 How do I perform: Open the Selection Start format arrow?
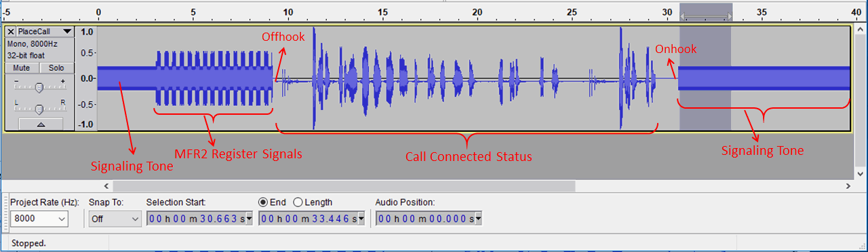pos(248,219)
